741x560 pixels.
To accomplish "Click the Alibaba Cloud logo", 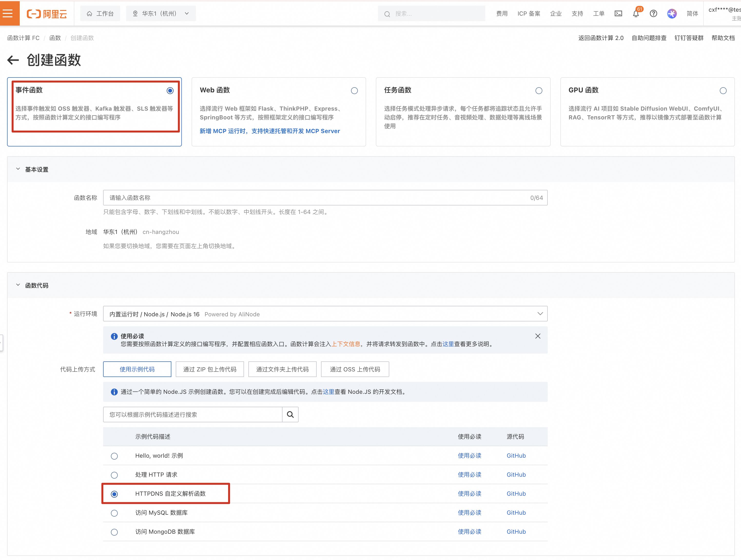I will (47, 13).
